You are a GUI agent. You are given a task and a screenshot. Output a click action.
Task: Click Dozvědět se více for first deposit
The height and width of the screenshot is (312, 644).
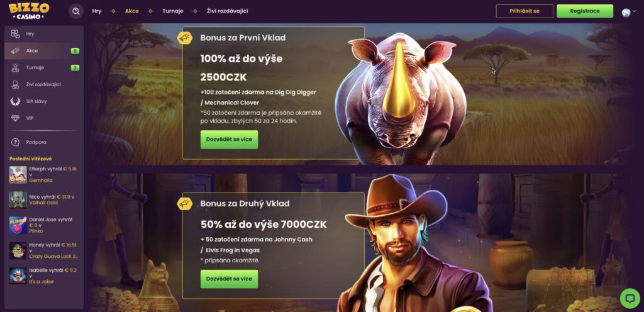[229, 140]
